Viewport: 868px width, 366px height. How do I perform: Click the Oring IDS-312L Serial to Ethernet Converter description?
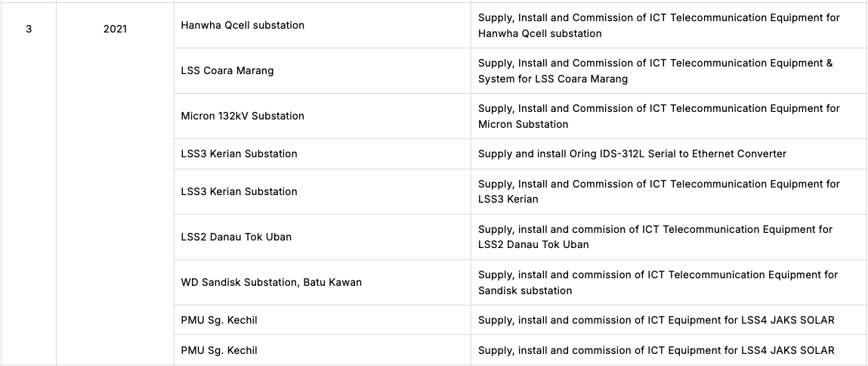pyautogui.click(x=632, y=154)
